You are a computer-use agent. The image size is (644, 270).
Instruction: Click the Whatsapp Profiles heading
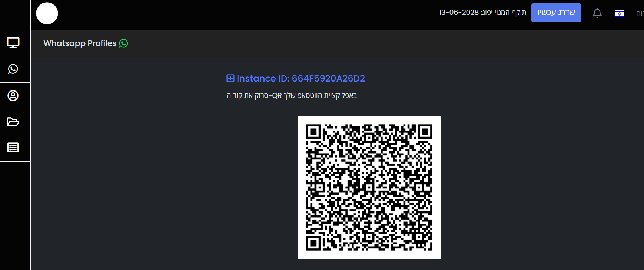click(x=80, y=43)
